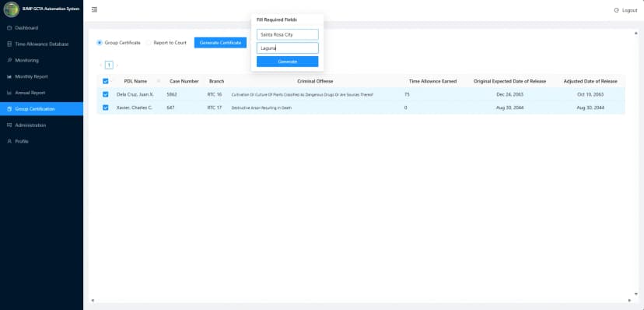Screen dimensions: 644x310
Task: Click case number 647
Action: coord(170,107)
